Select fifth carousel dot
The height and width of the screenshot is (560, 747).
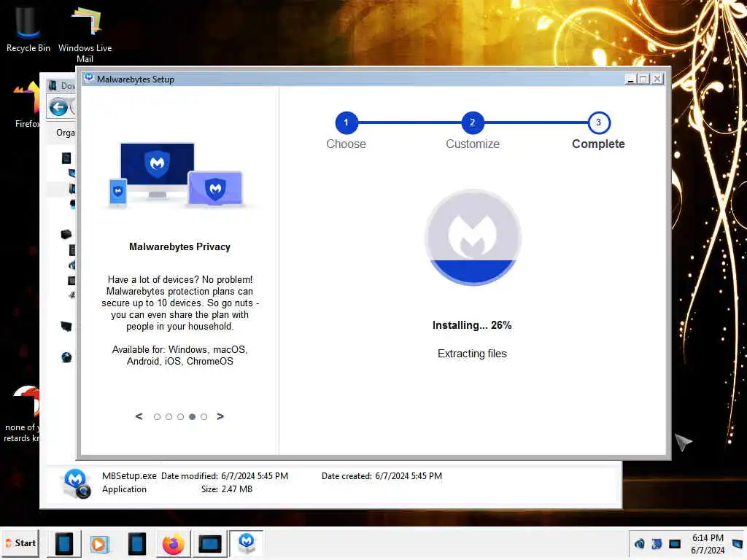(204, 416)
